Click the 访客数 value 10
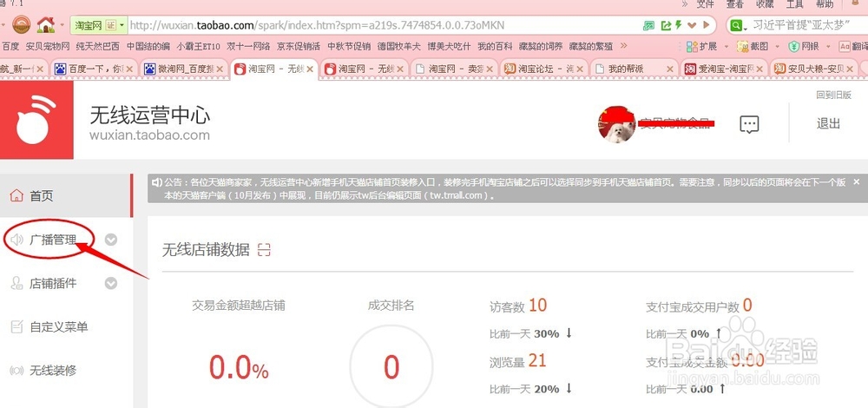 point(537,305)
